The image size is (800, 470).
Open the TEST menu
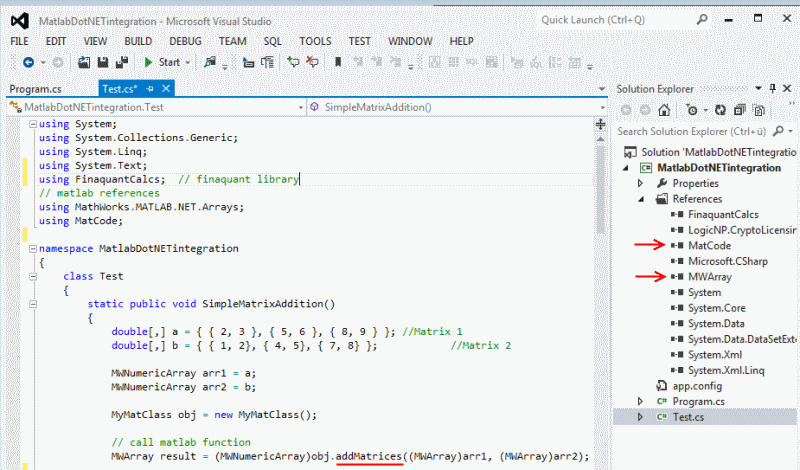coord(359,41)
